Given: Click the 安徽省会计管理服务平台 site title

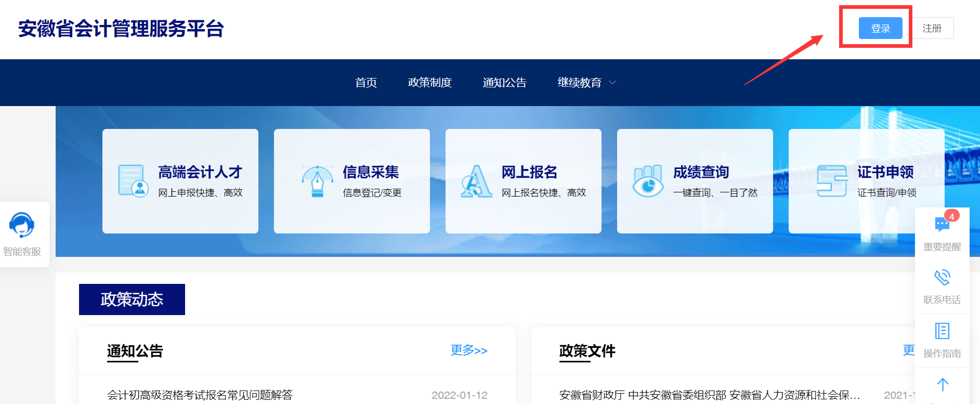Looking at the screenshot, I should 121,29.
